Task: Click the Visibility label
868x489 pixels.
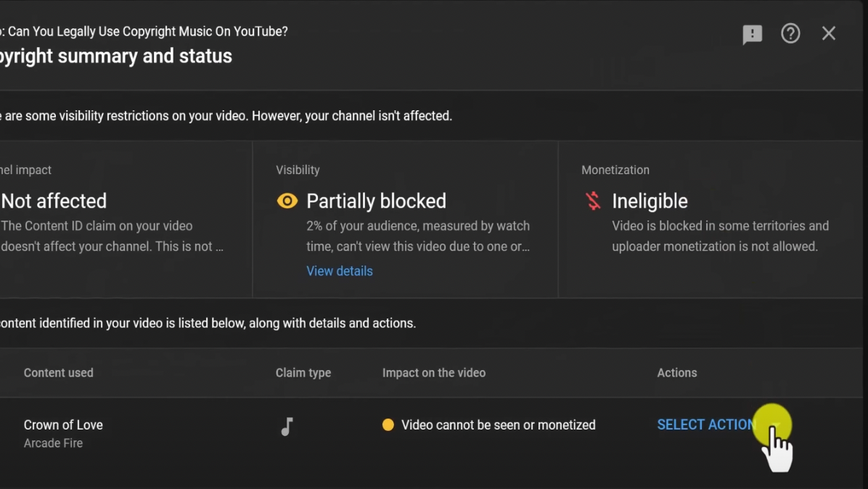Action: pyautogui.click(x=298, y=170)
